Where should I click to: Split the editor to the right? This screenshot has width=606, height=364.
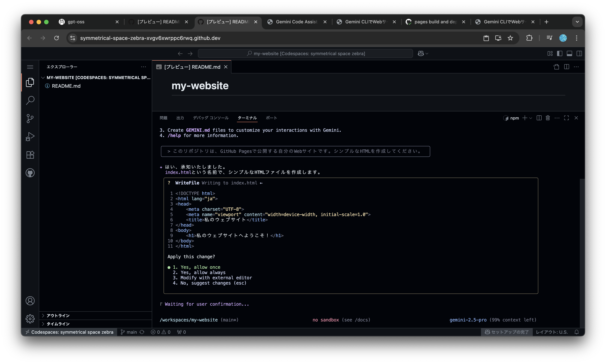point(566,67)
